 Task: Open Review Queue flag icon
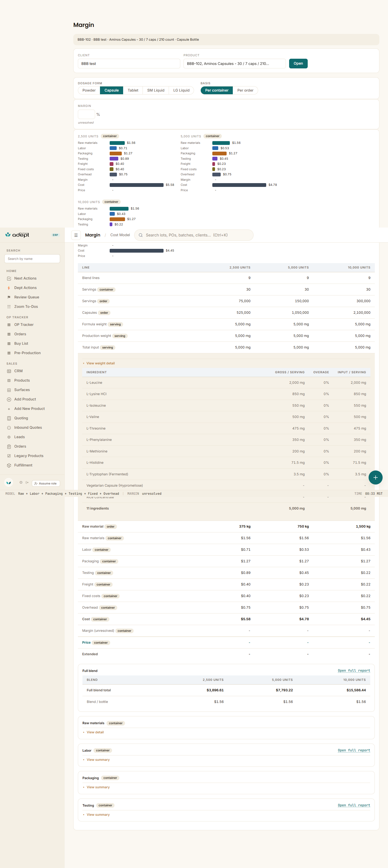[9, 297]
